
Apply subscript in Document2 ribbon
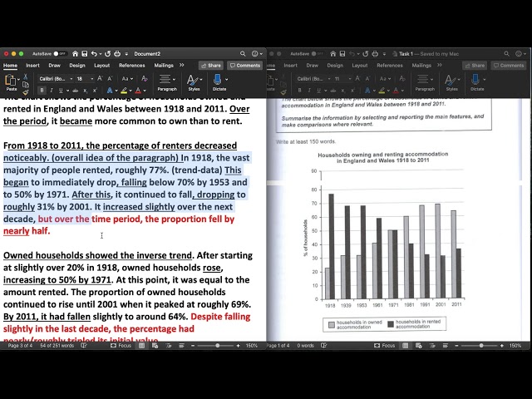pos(86,91)
